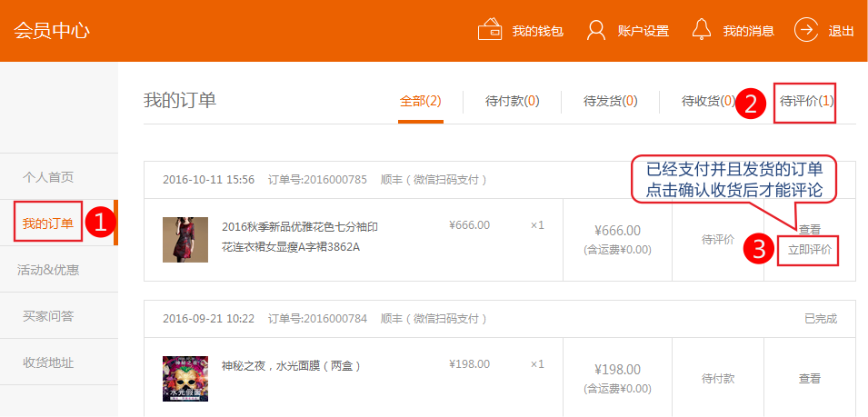
Task: Click 立即评价 for the dress order
Action: [x=809, y=250]
